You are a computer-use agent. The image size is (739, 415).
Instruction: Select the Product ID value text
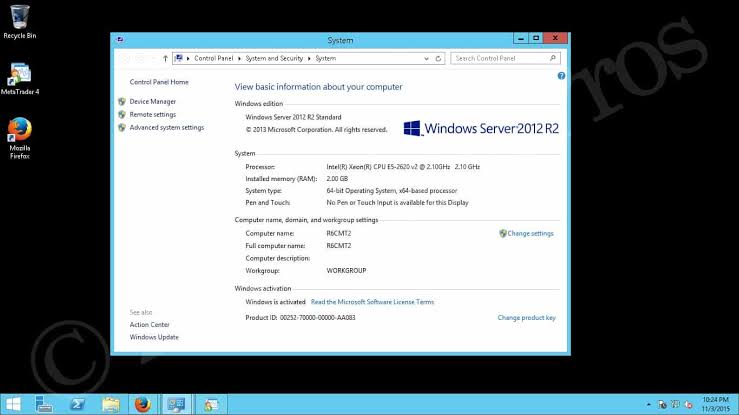point(318,317)
